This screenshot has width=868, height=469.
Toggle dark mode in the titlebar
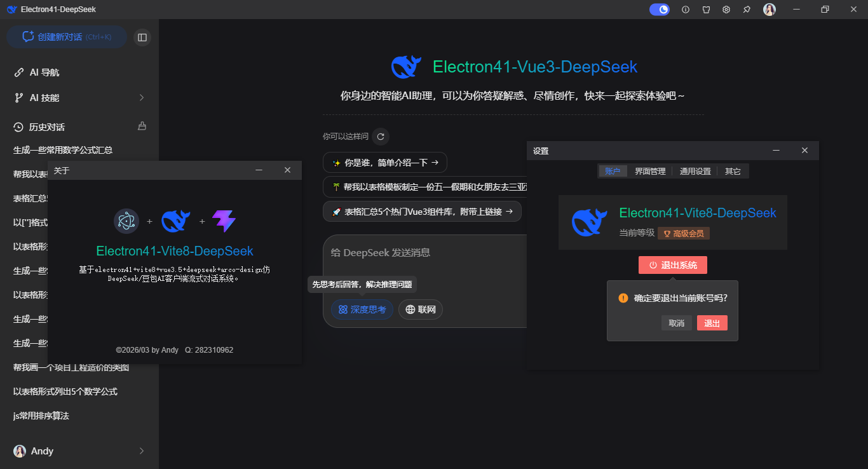(659, 10)
